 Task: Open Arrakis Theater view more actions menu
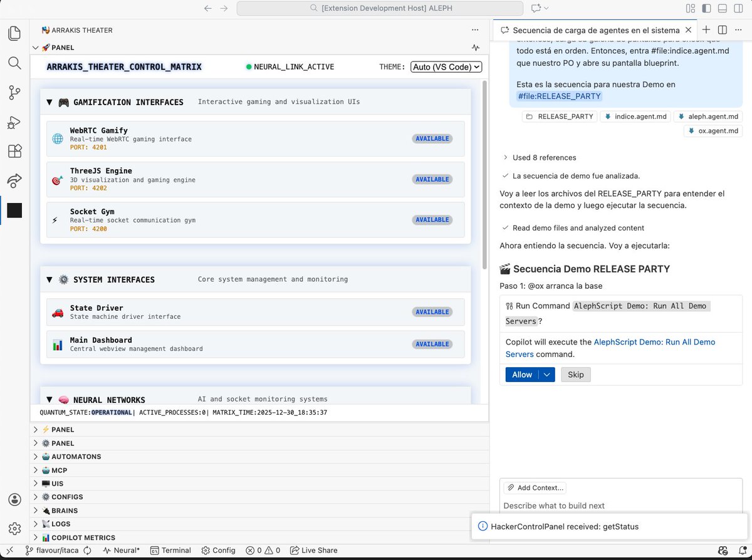(x=475, y=29)
